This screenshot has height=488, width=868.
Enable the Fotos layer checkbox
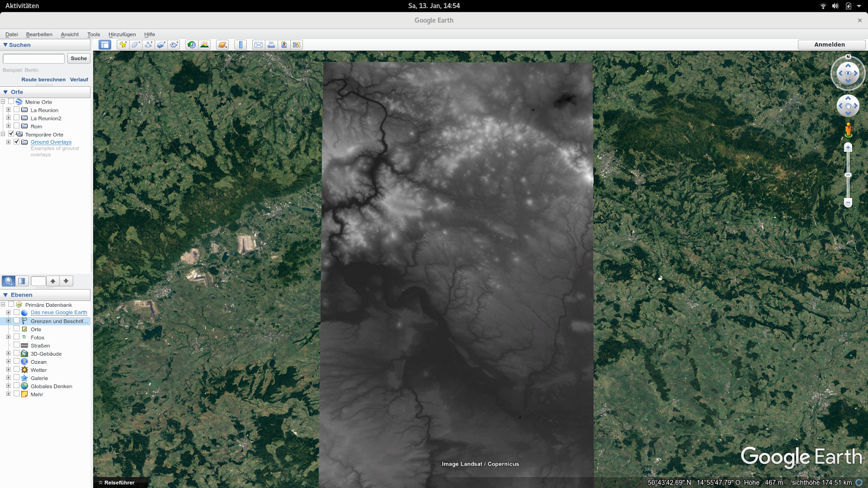coord(16,337)
